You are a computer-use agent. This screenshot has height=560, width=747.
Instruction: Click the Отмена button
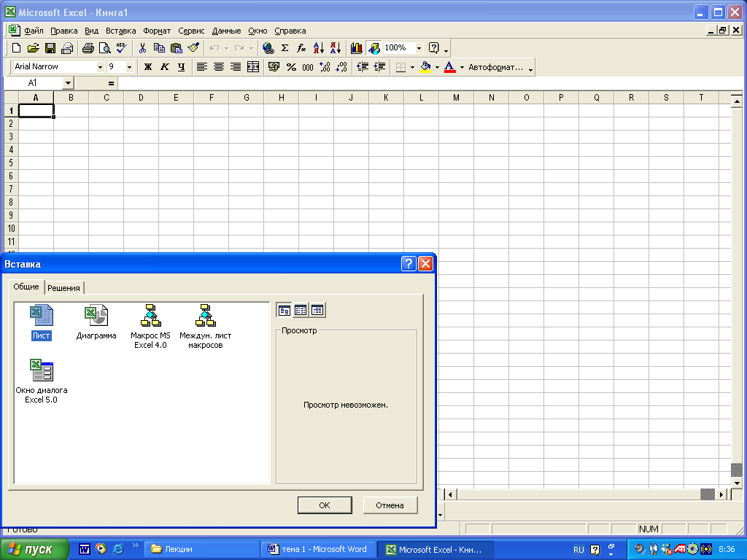tap(390, 505)
